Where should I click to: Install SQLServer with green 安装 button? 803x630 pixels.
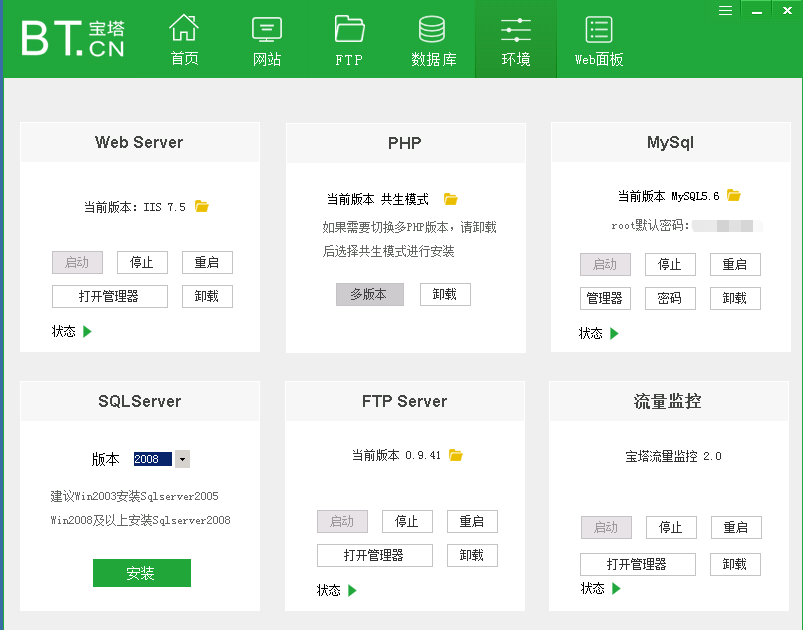(142, 573)
